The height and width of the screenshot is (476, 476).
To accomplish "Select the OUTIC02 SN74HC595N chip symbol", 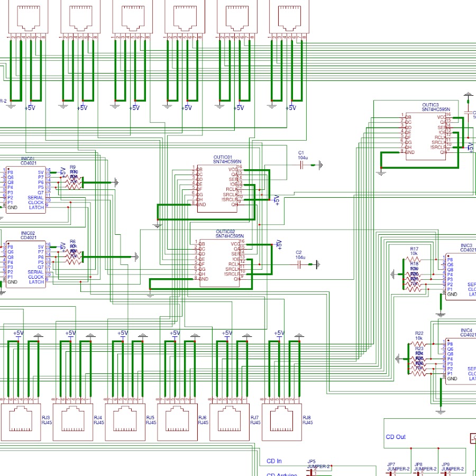I will click(x=220, y=263).
